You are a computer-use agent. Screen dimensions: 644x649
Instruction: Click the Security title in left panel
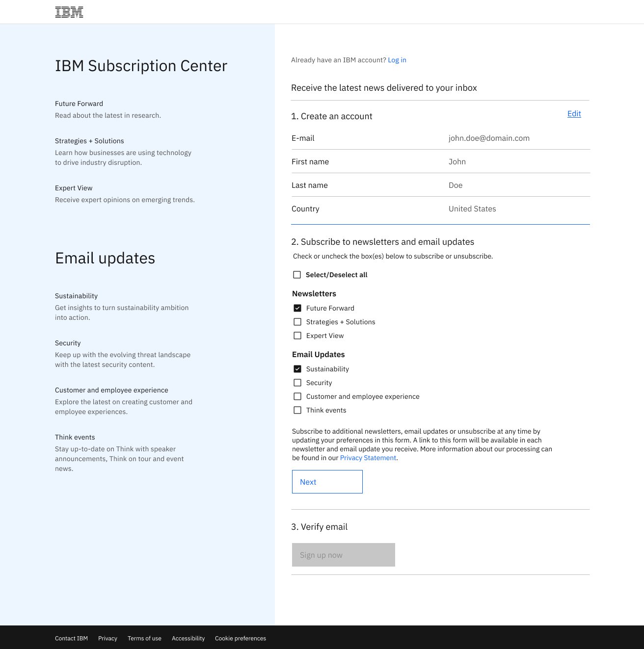tap(68, 343)
